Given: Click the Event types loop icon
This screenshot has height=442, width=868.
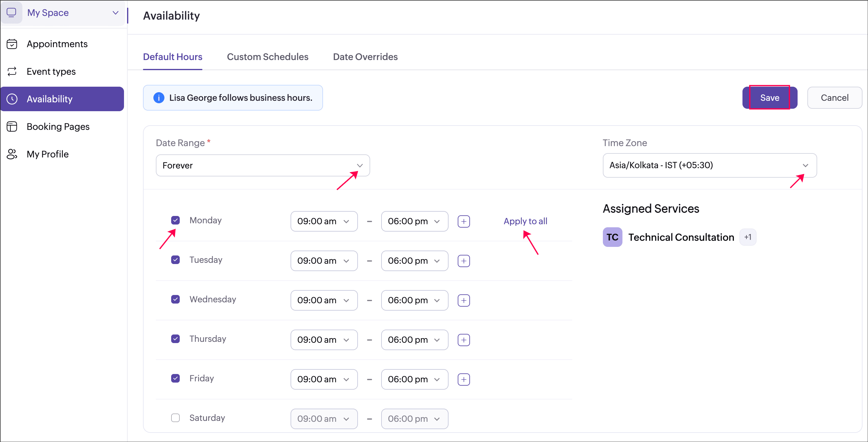Looking at the screenshot, I should pyautogui.click(x=12, y=71).
